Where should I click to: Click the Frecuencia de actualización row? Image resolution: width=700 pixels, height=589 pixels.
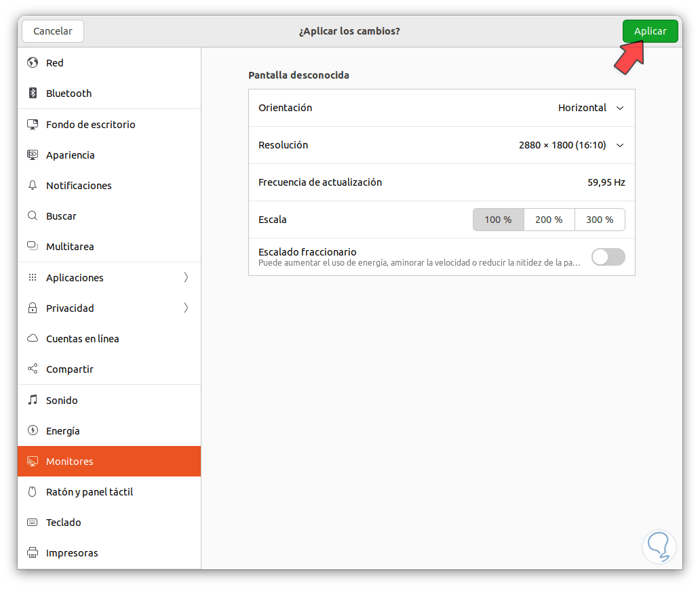click(x=442, y=182)
